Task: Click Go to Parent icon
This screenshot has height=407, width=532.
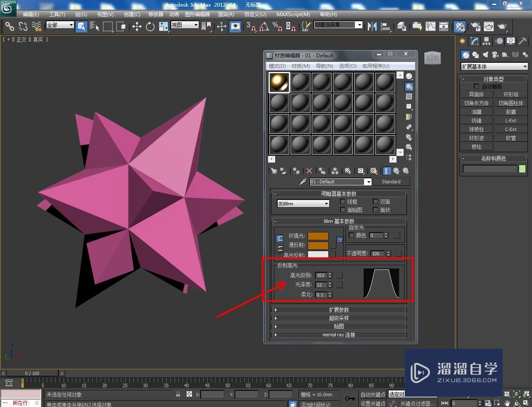Action: [397, 171]
